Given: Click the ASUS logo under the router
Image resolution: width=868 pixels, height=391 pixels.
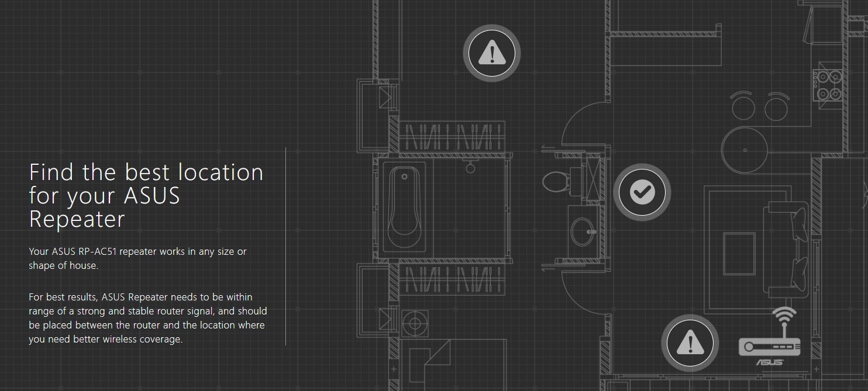Looking at the screenshot, I should 770,362.
